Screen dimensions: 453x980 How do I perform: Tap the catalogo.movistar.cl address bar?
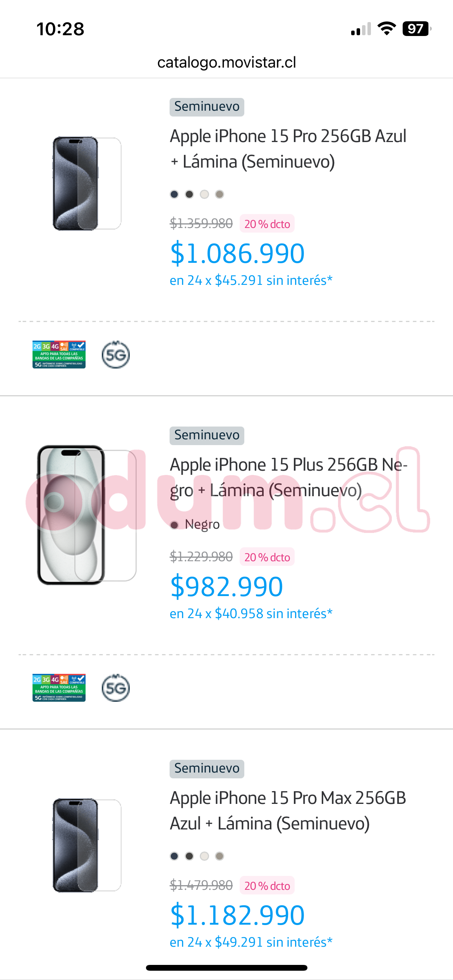coord(226,62)
